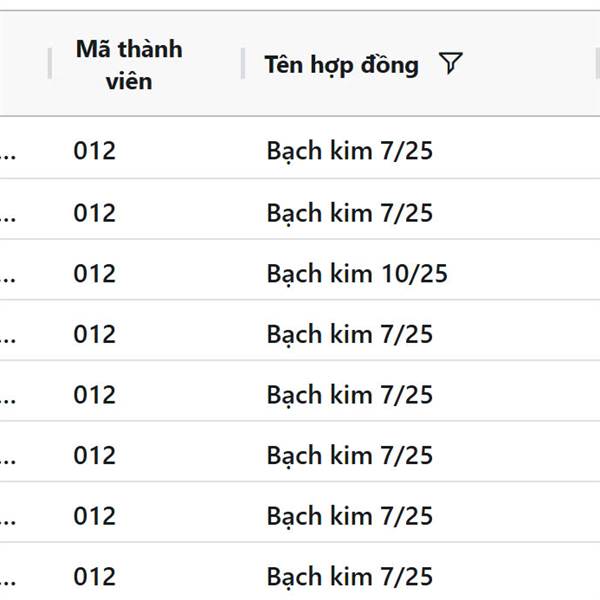
Task: Select Bạch kim 7/25 just below Bạch kim 10/25
Action: coord(350,334)
